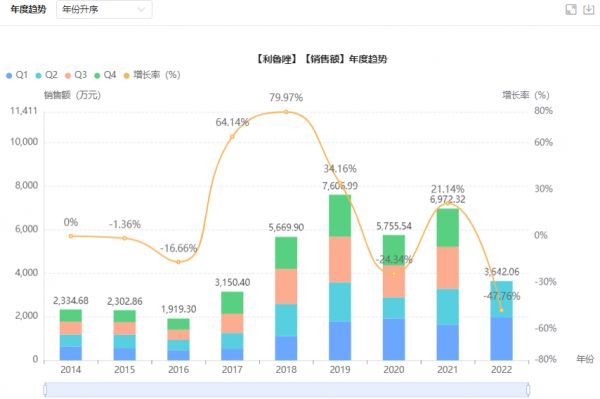
Task: Click the dropdown chevron arrow beside 年份升序
Action: point(141,10)
